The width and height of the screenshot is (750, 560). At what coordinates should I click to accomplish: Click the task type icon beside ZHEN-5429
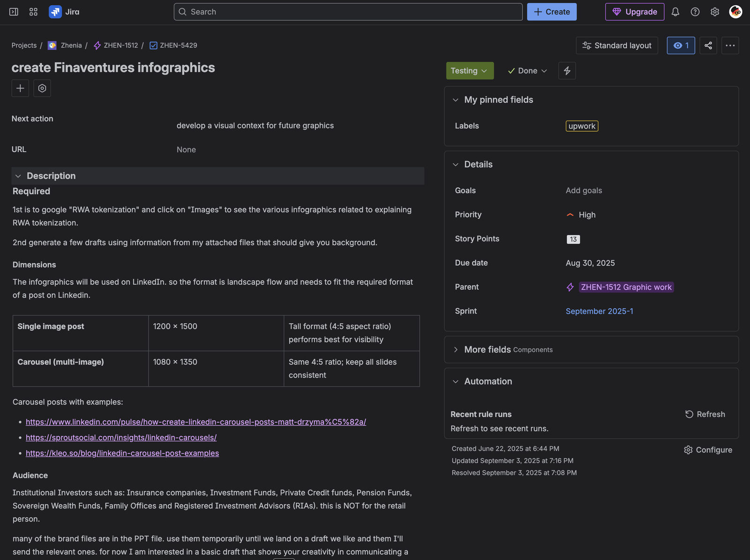[153, 45]
